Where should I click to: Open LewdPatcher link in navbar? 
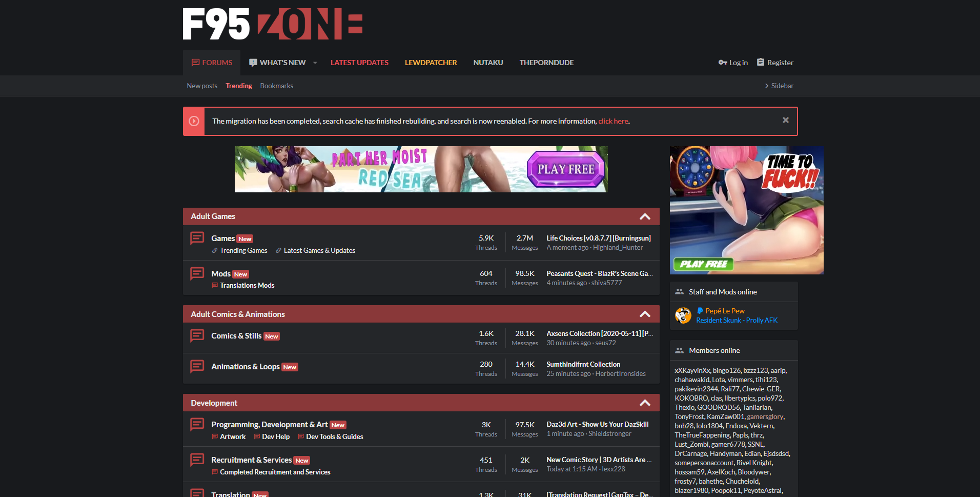[x=431, y=63]
